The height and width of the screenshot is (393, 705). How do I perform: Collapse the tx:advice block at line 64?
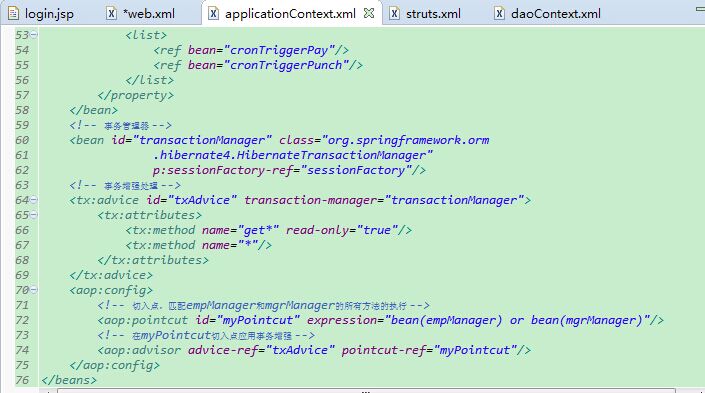click(x=34, y=200)
